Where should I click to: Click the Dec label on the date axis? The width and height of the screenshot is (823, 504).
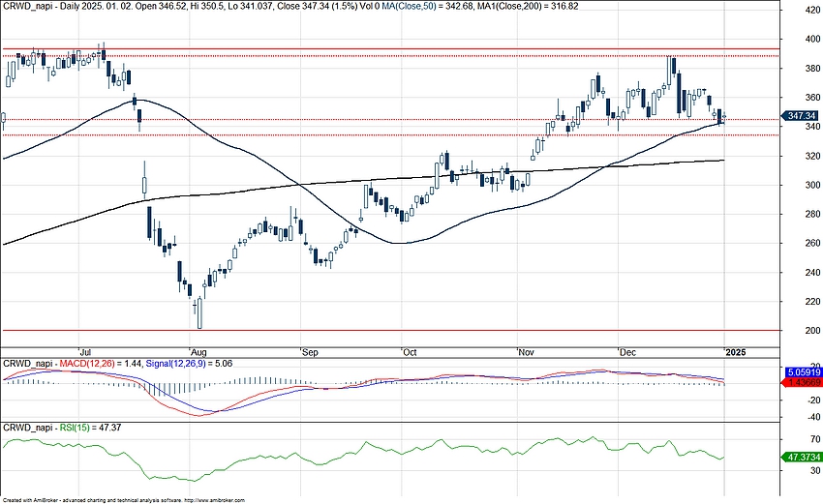click(627, 352)
